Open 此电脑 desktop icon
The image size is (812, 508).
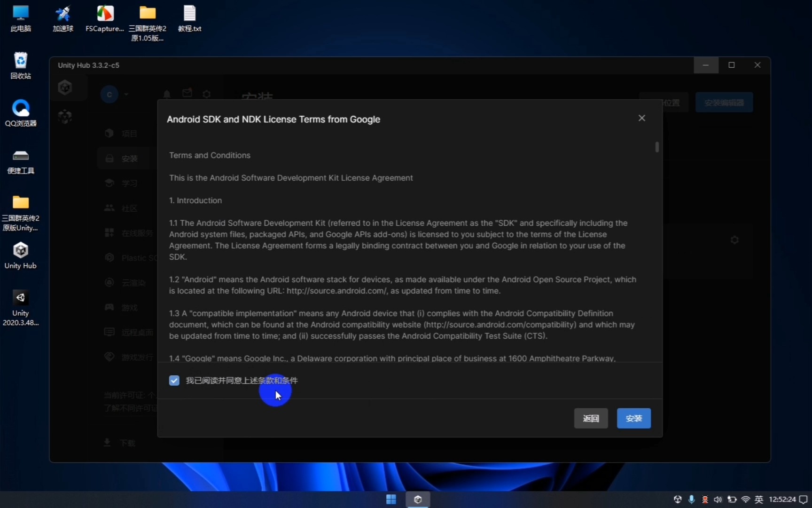(x=21, y=19)
